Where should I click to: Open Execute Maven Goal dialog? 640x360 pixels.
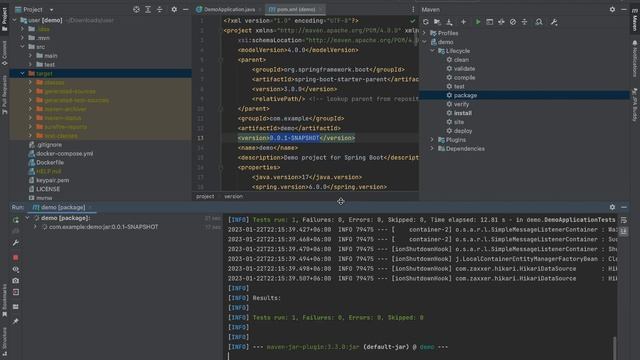click(489, 22)
